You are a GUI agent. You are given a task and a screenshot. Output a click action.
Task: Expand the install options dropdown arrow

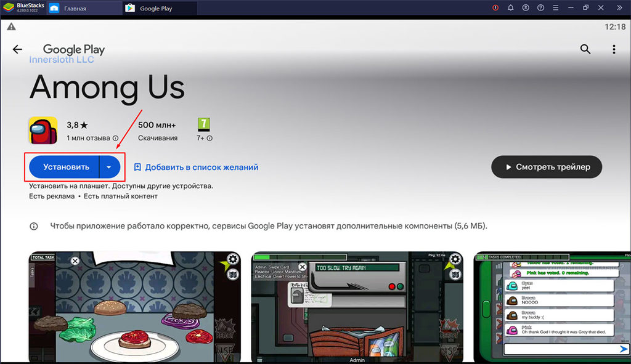coord(109,167)
